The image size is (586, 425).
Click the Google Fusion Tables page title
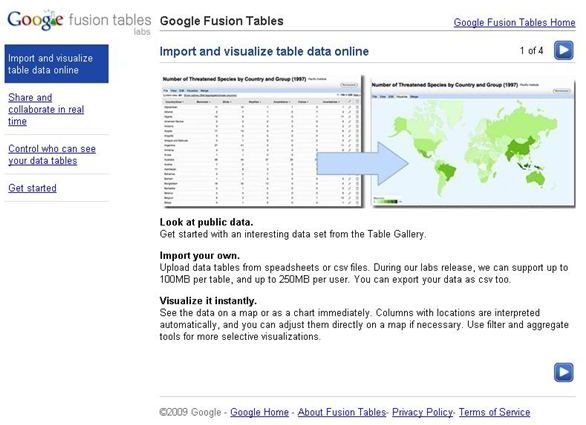(x=222, y=21)
